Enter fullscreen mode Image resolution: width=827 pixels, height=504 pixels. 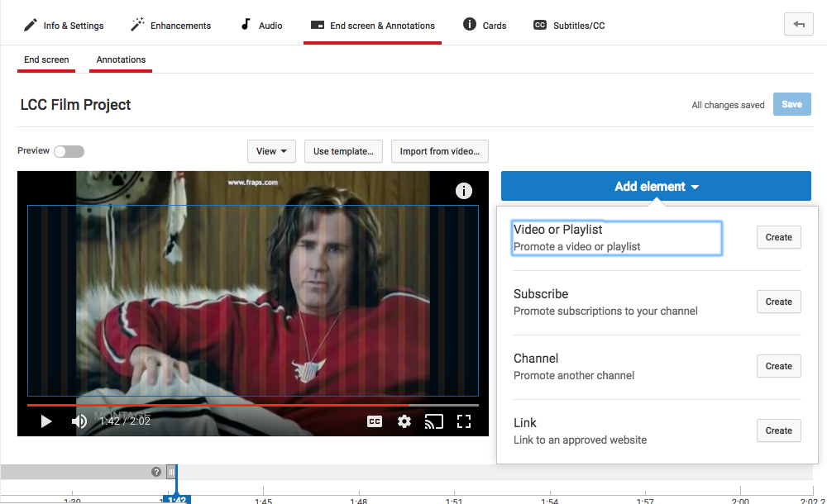[464, 421]
